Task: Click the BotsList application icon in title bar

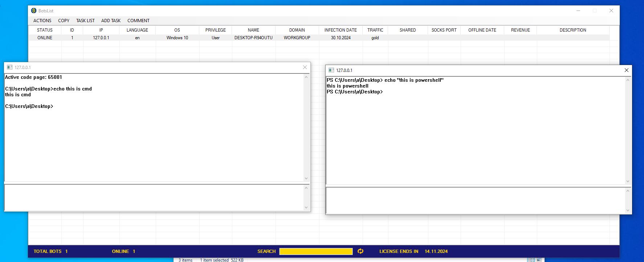Action: pos(34,11)
